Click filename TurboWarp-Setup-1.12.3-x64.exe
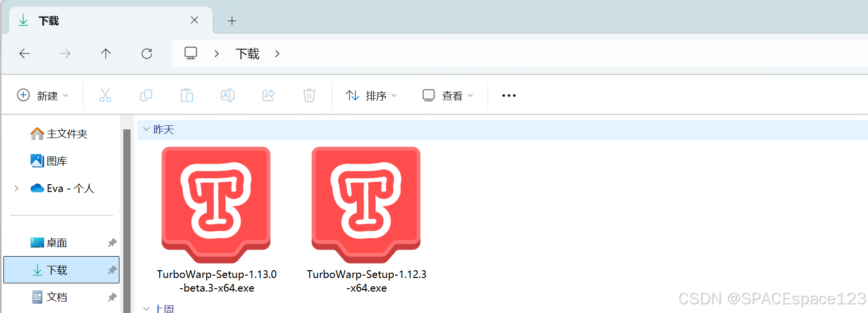868x313 pixels. (x=367, y=281)
